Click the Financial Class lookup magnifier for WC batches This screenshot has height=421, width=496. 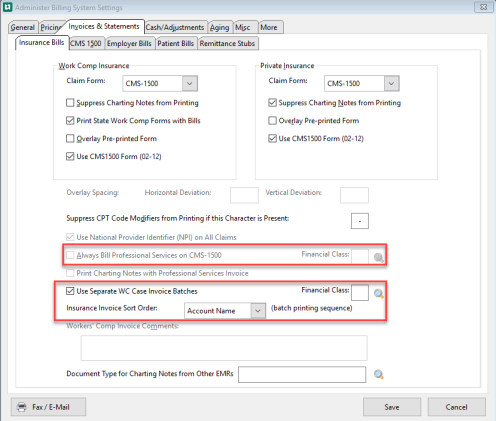coord(379,294)
